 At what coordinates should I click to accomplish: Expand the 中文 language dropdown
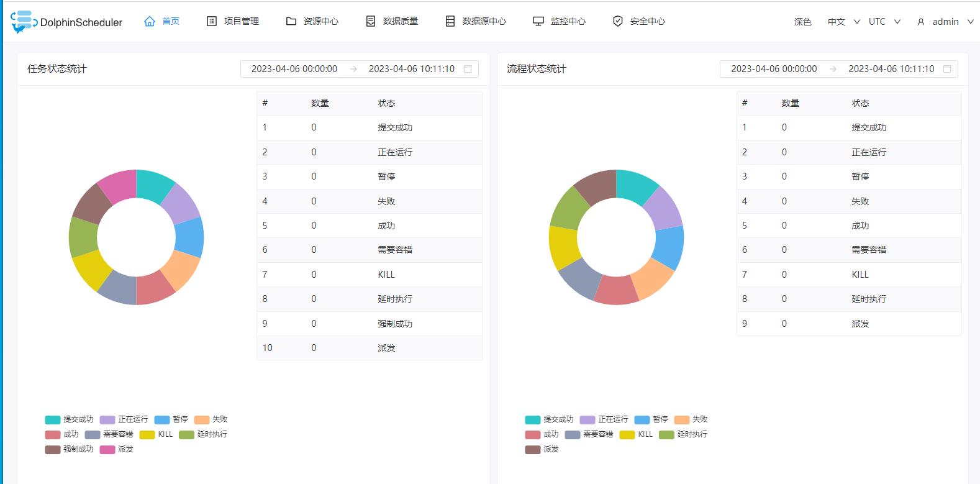coord(843,22)
